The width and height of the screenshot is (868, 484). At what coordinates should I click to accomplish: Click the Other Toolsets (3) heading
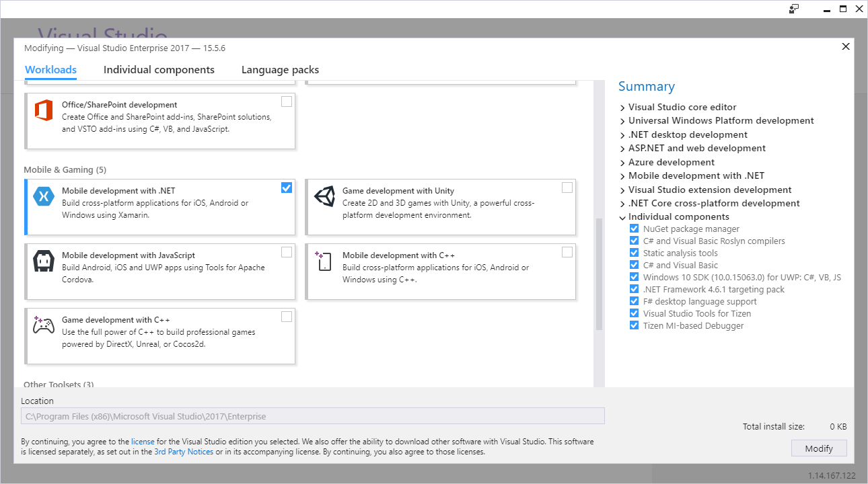click(x=59, y=385)
